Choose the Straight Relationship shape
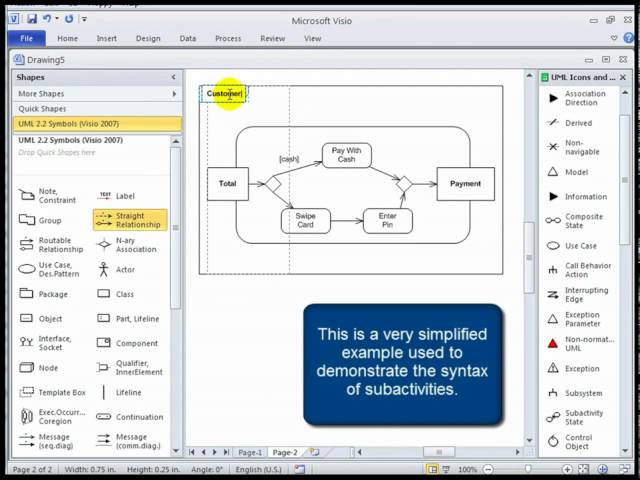 click(x=130, y=220)
